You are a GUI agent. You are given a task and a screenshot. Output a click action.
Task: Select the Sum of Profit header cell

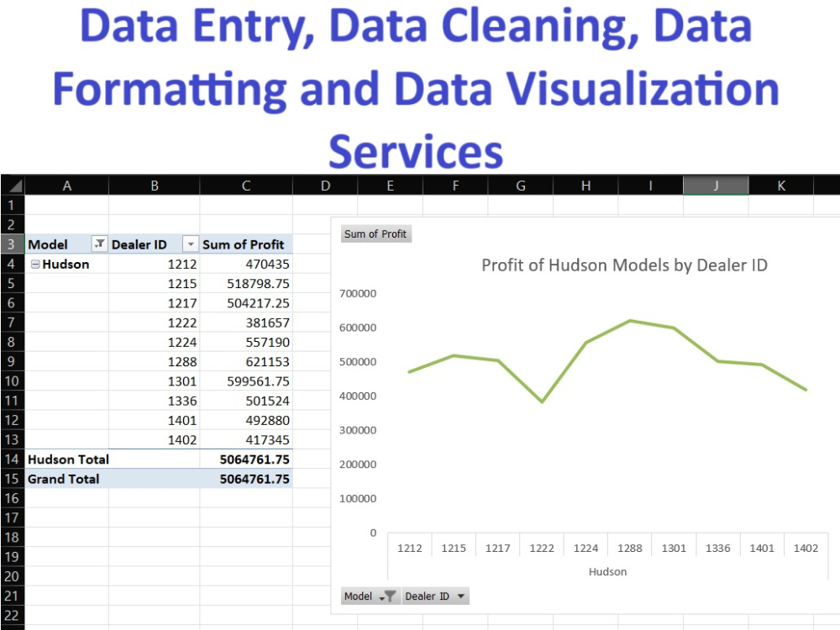click(x=245, y=244)
